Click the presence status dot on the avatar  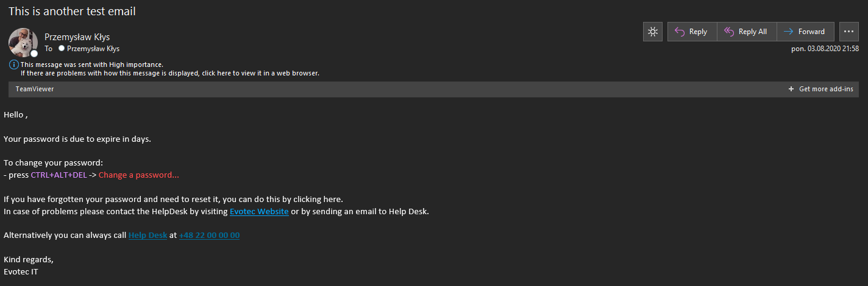34,54
